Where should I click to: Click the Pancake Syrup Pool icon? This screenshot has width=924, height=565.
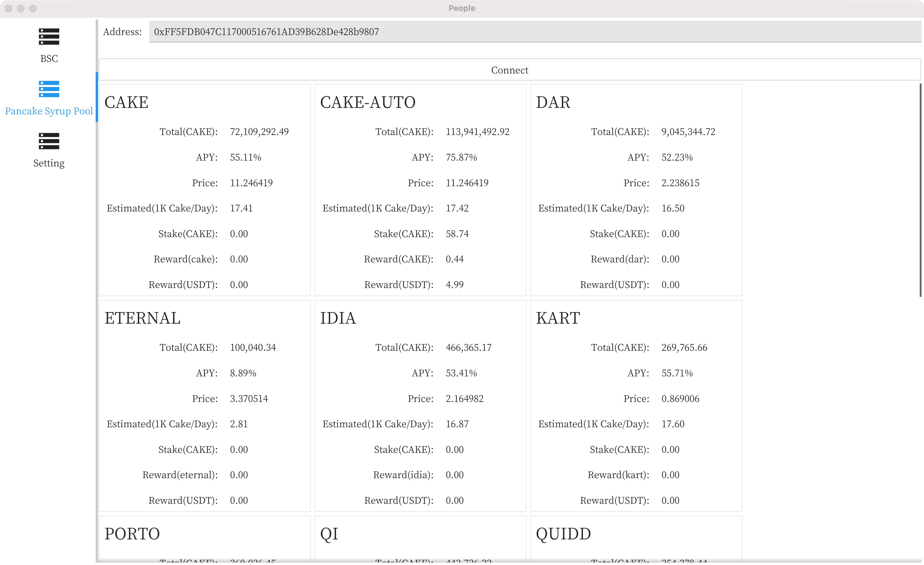tap(49, 89)
